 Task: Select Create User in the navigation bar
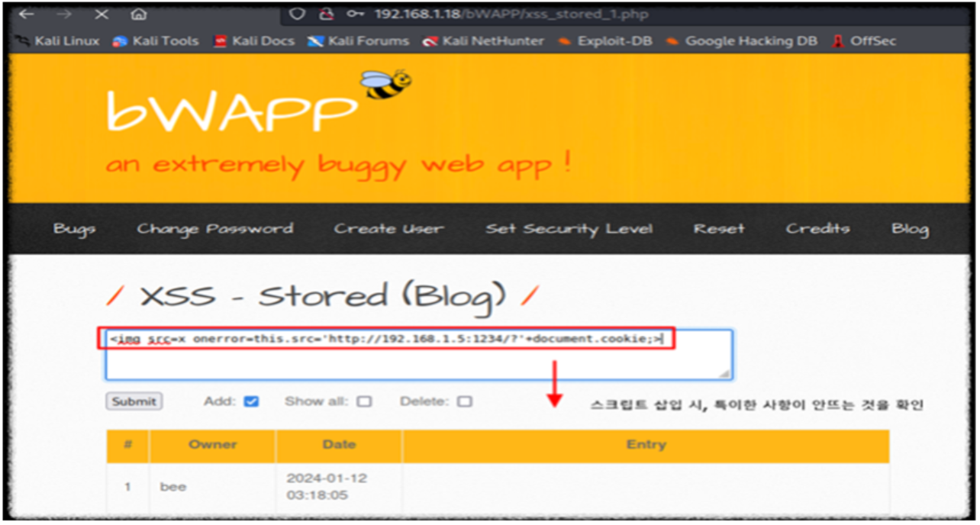pyautogui.click(x=388, y=229)
